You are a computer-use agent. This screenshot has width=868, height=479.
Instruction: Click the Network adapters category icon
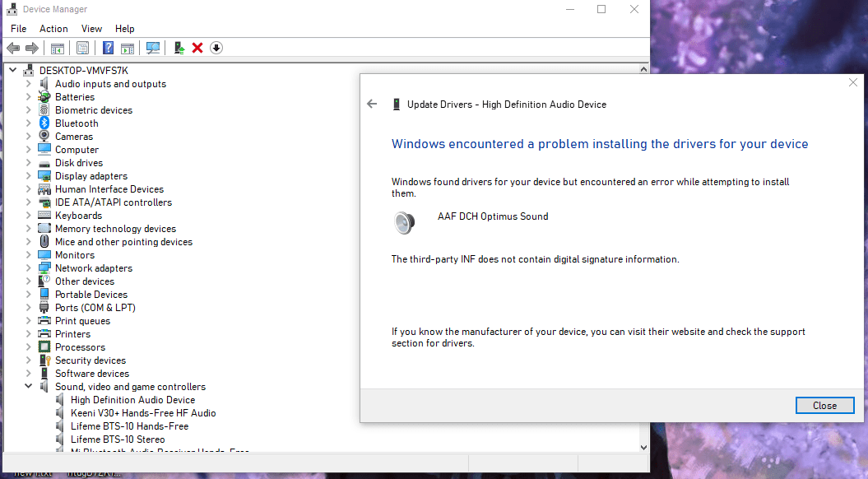point(44,268)
